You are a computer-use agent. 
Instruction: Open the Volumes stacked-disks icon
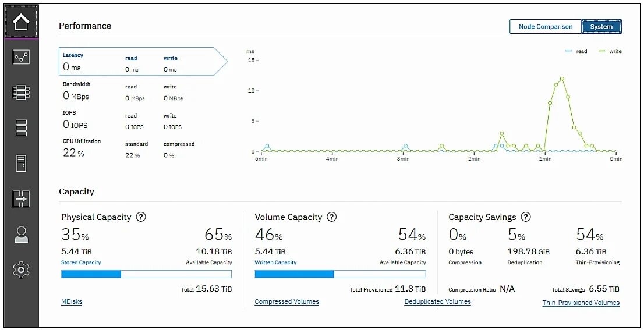[21, 128]
